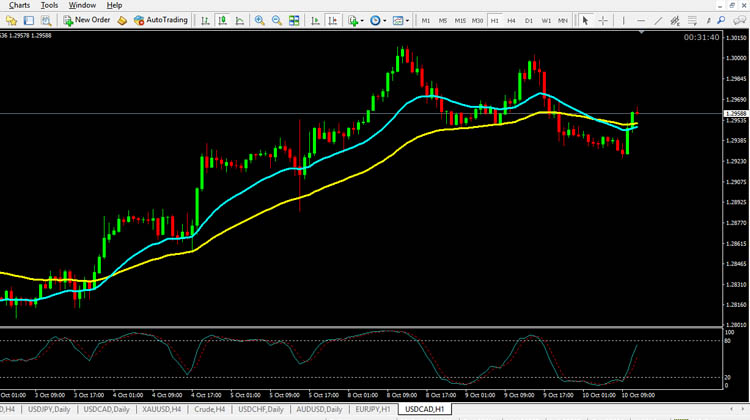Switch to the Crude,H4 chart tab
750x420 pixels.
pos(210,409)
